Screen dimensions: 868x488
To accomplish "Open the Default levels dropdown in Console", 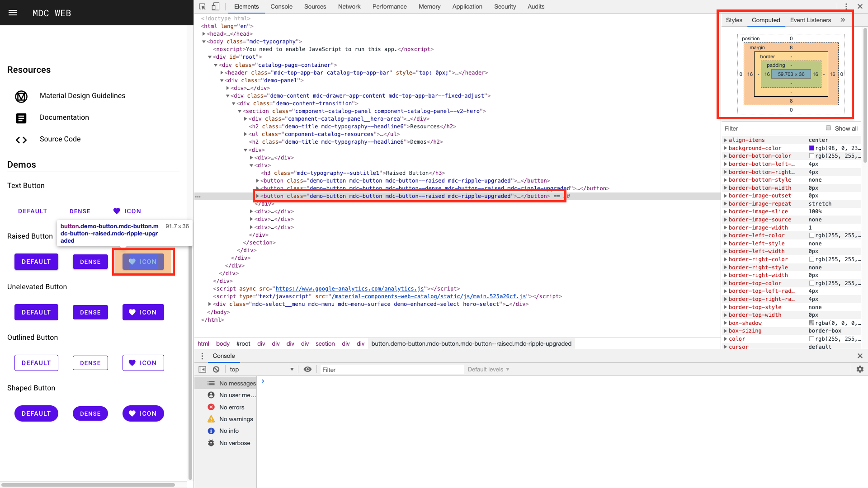I will click(x=488, y=369).
